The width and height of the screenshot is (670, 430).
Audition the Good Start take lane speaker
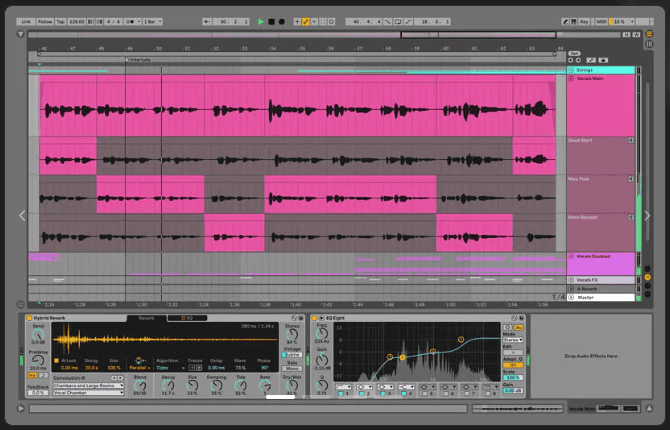click(631, 140)
